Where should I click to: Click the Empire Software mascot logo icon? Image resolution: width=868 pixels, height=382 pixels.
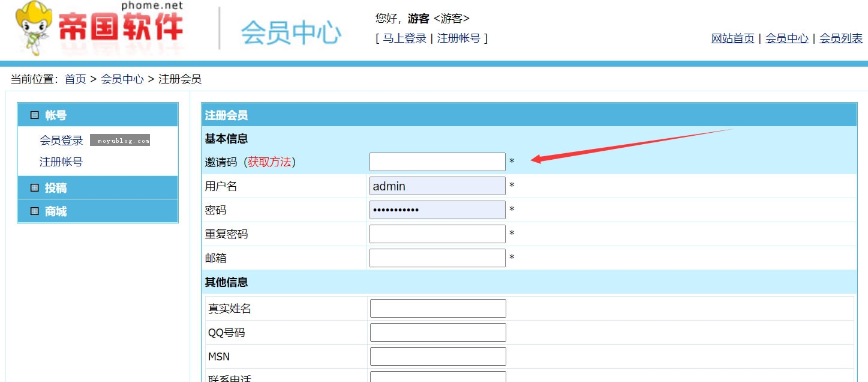(33, 29)
